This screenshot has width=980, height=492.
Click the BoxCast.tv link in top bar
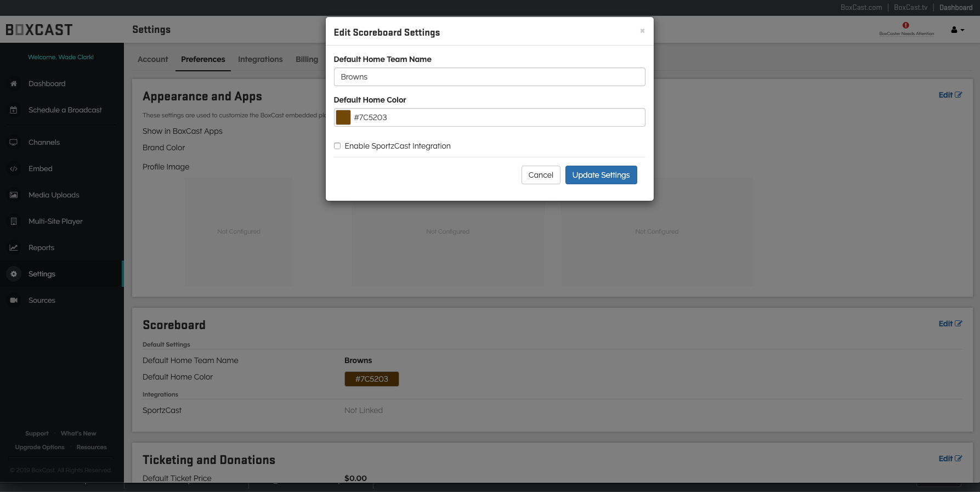point(910,8)
